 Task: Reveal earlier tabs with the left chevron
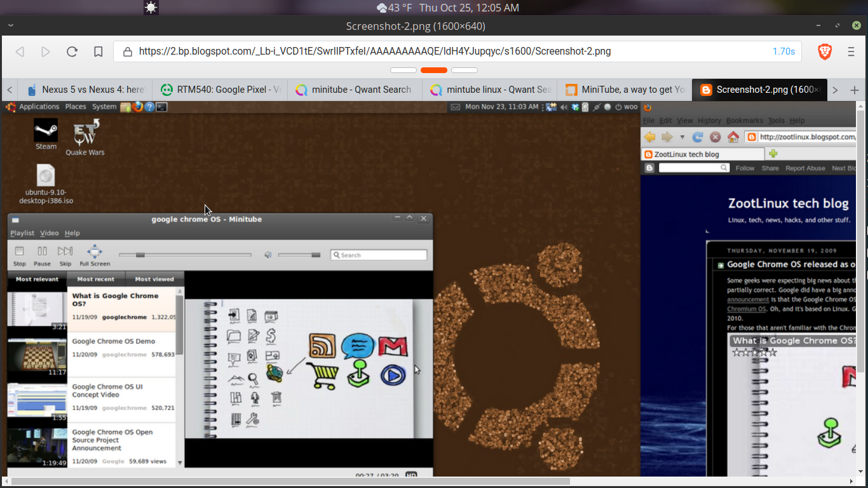coord(10,90)
